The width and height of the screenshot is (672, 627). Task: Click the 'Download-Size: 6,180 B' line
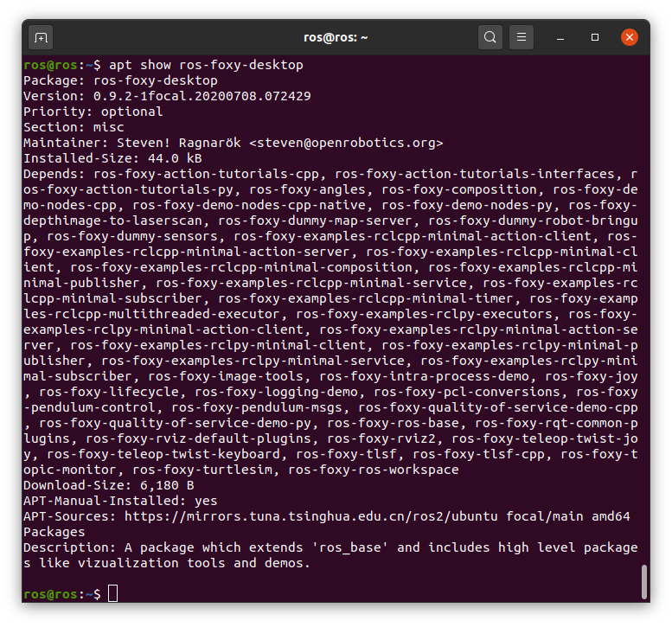click(109, 485)
